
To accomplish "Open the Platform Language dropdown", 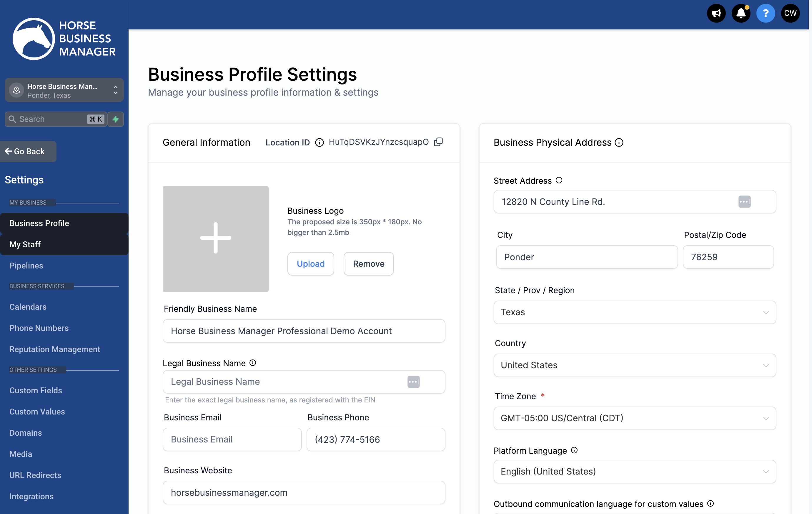I will tap(635, 472).
